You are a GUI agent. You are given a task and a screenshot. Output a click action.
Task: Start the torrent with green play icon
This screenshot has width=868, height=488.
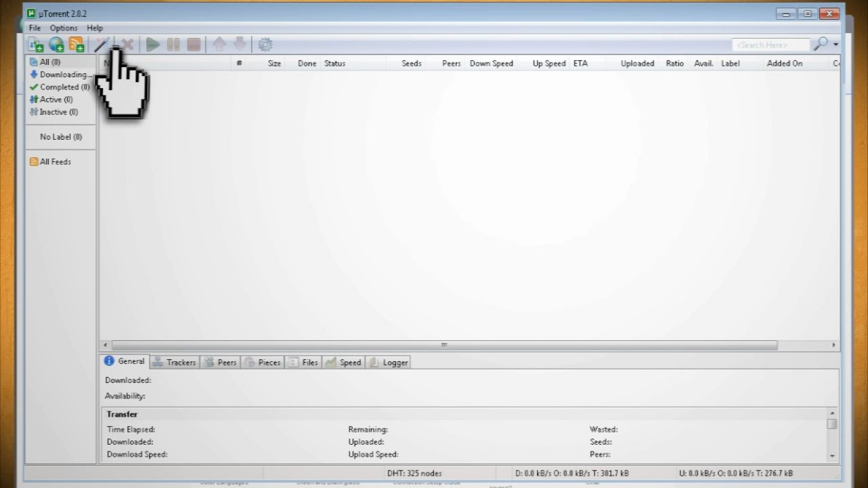click(x=152, y=44)
